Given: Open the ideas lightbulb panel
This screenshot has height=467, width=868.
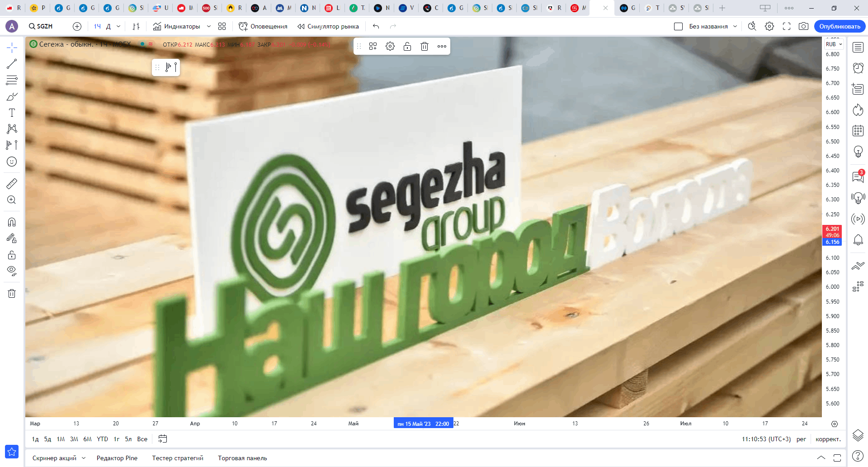Looking at the screenshot, I should 858,151.
